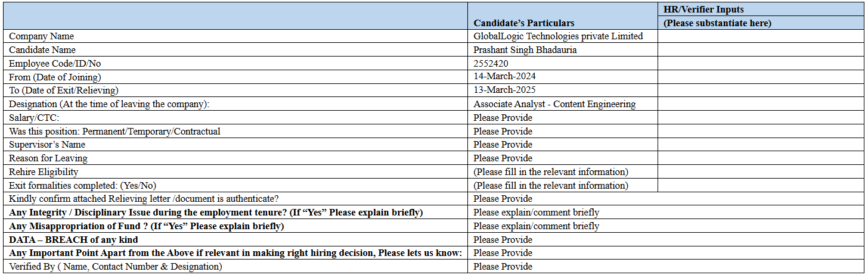Screen dimensions: 868x278
Task: Select the Candidate's Particulars column header
Action: [x=524, y=23]
